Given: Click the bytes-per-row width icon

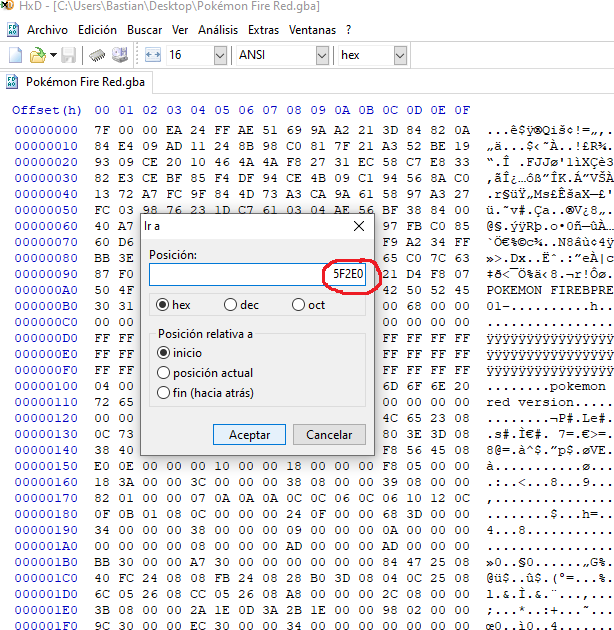Looking at the screenshot, I should click(x=153, y=55).
